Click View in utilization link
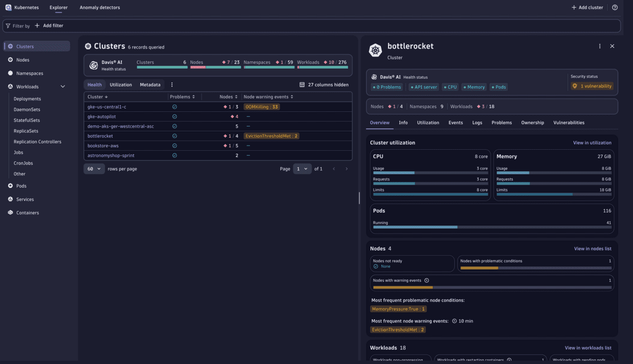 (592, 142)
